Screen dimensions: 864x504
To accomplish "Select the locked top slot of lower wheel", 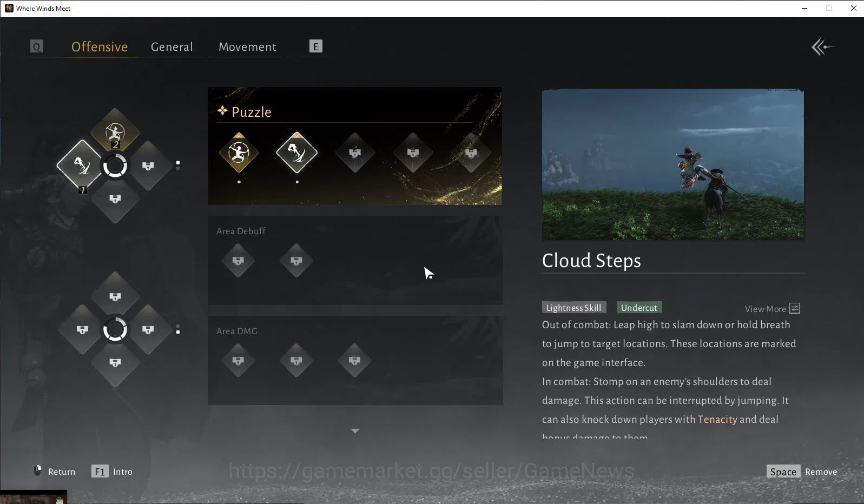I will point(115,296).
